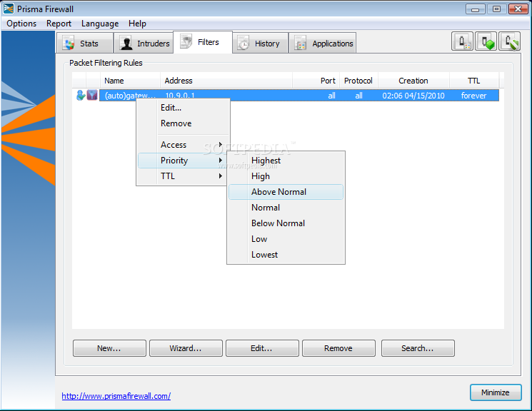
Task: Sort by the Creation column header
Action: (413, 81)
